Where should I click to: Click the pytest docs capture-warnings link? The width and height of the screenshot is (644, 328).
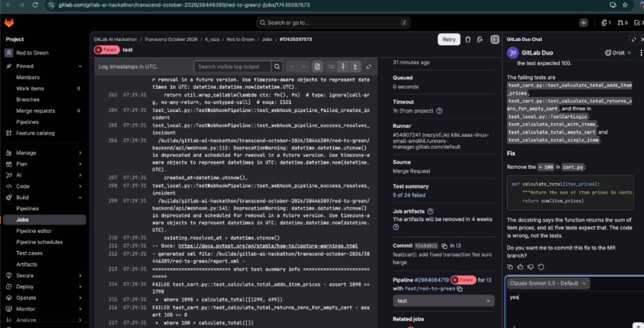click(x=268, y=246)
